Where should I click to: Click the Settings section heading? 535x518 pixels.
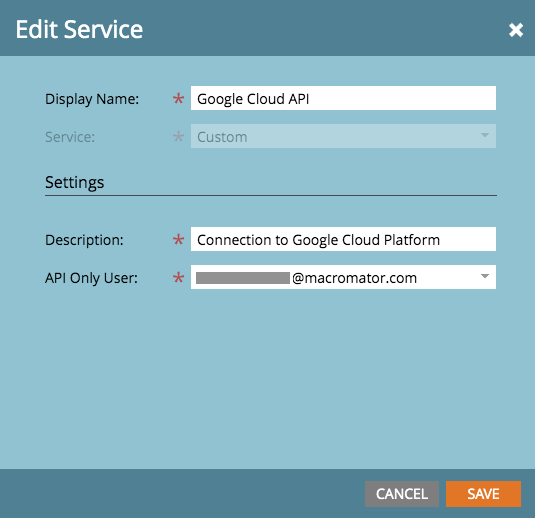[74, 182]
